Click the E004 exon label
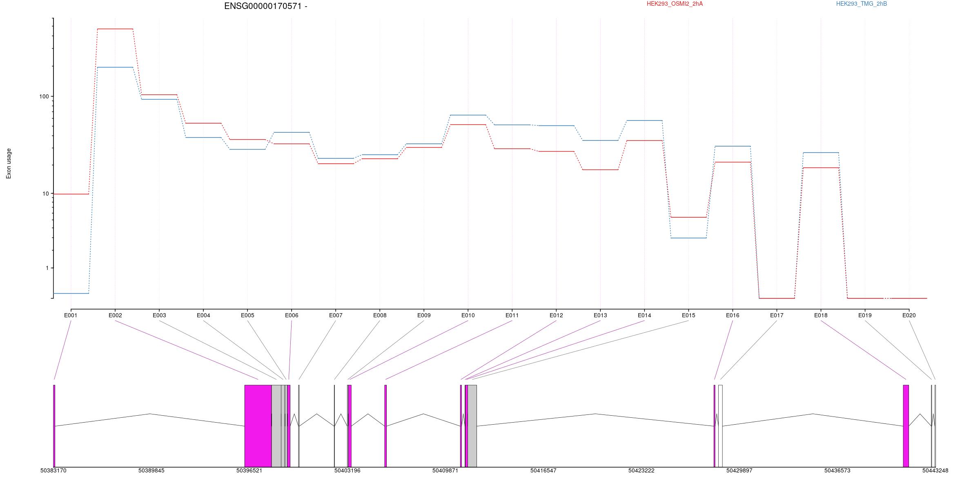The width and height of the screenshot is (980, 490). coord(203,315)
